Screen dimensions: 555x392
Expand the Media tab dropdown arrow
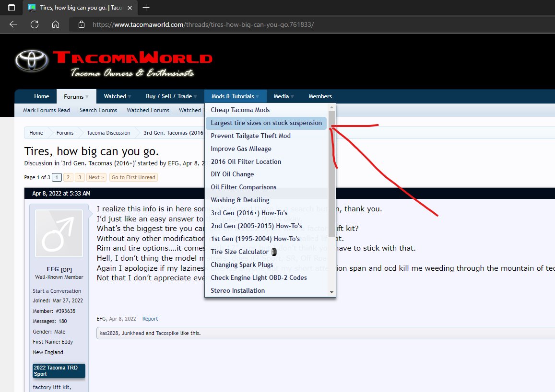292,96
